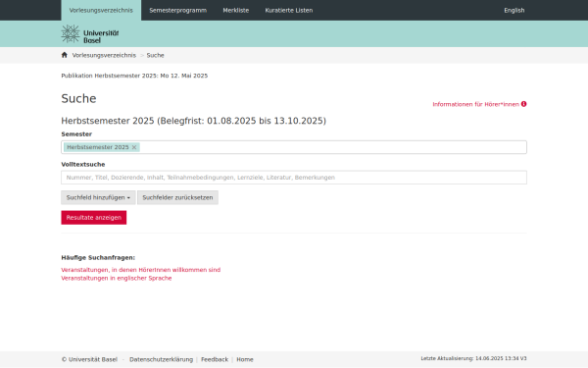Click the Letzte Aktualisierung timestamp
This screenshot has width=588, height=368.
point(473,358)
